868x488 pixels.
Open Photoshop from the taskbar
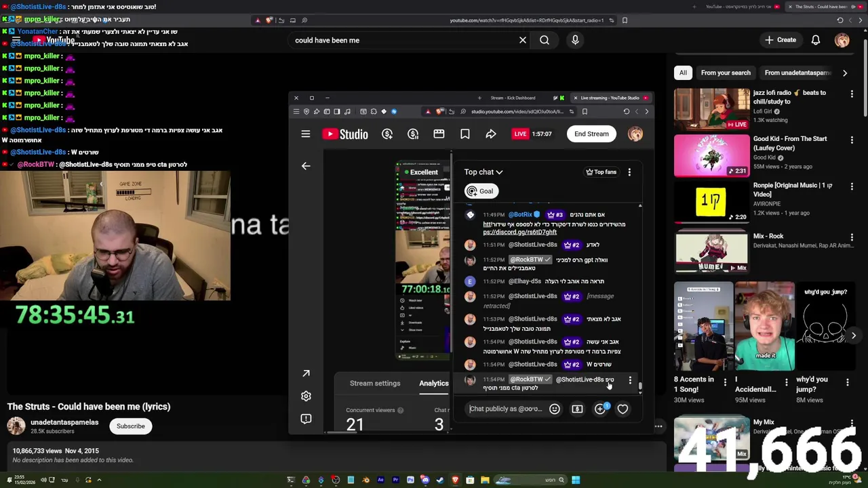coord(410,481)
